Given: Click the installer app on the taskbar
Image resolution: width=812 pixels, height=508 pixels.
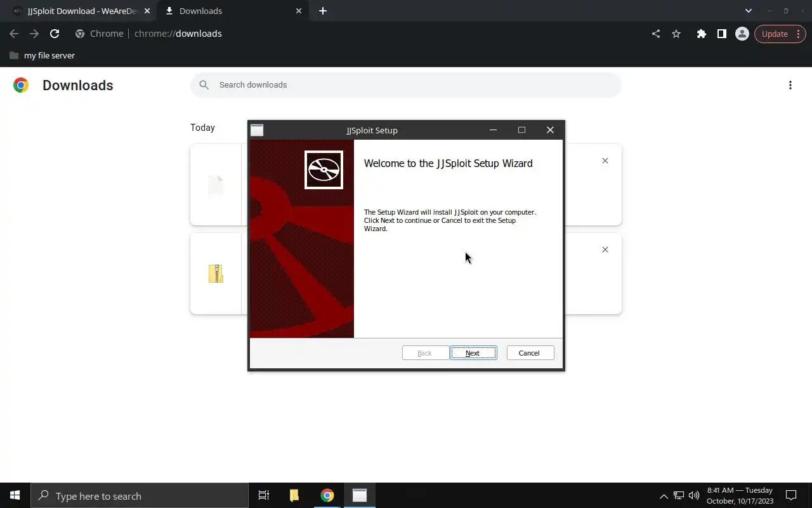Looking at the screenshot, I should (360, 496).
